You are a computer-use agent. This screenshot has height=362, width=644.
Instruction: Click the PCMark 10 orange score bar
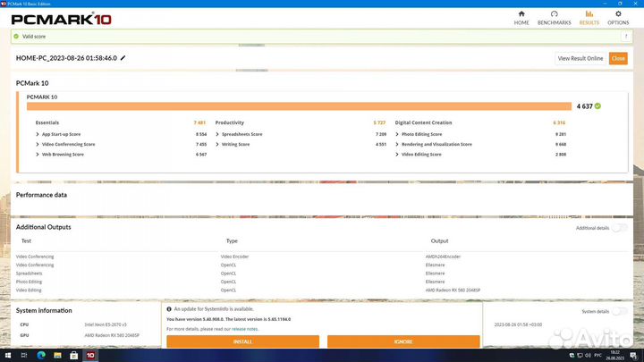pyautogui.click(x=299, y=106)
